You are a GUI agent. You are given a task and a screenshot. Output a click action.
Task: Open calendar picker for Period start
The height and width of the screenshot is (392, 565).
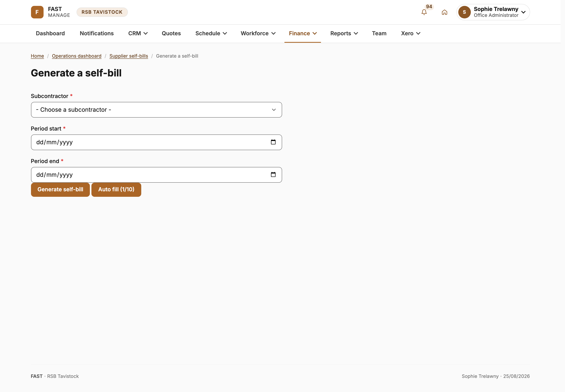coord(273,142)
